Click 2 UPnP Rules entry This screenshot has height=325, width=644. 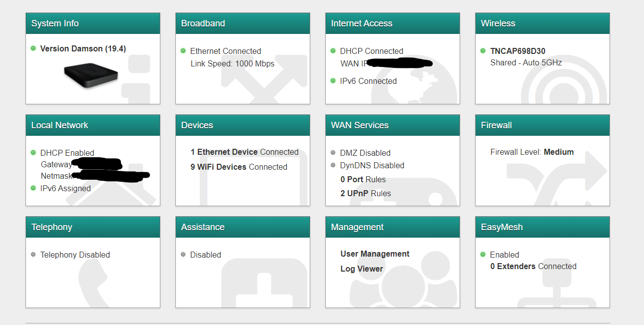(366, 194)
